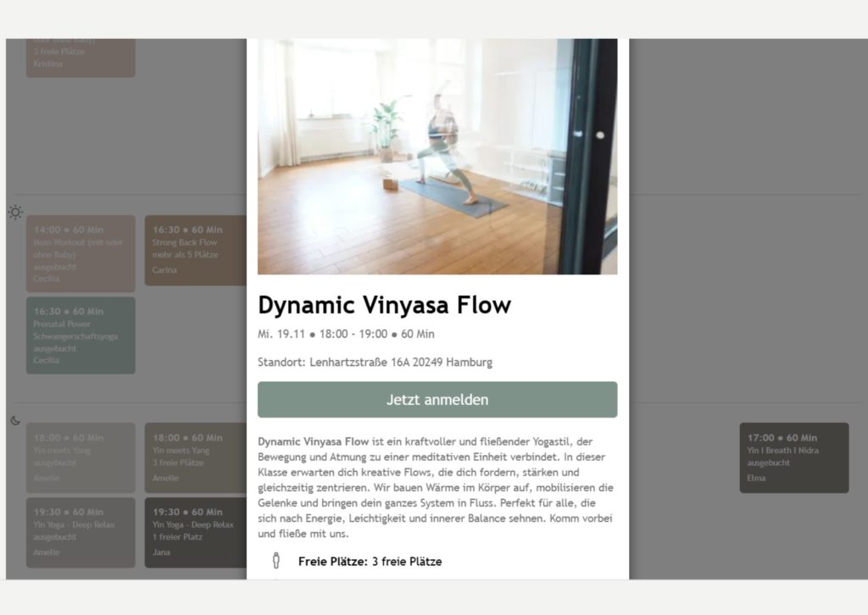Click the bold Dynamic Vinyasa Flow description text
868x615 pixels.
point(314,441)
